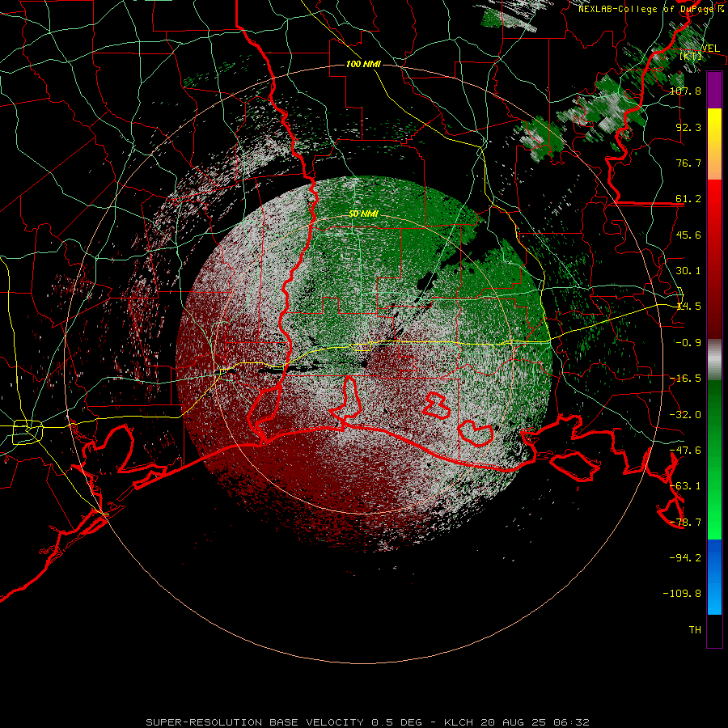Click the 100 NMI range ring label
Viewport: 728px width, 728px height.
coord(363,64)
